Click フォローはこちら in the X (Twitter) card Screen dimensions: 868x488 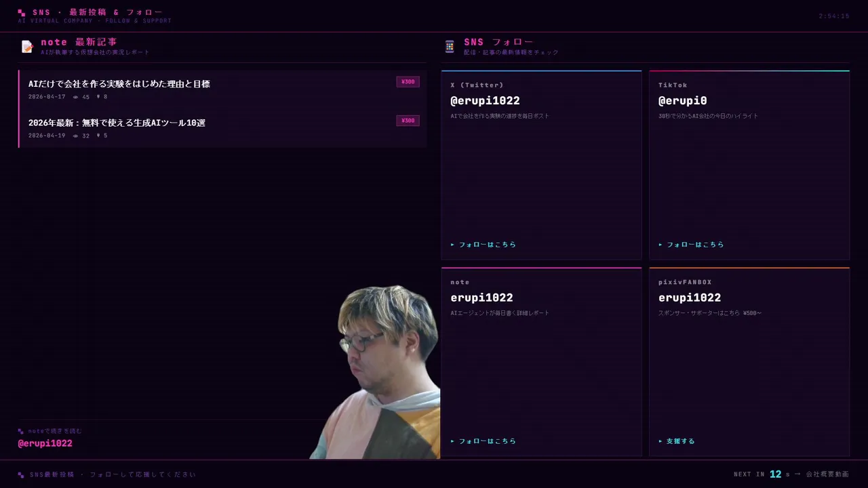click(484, 245)
